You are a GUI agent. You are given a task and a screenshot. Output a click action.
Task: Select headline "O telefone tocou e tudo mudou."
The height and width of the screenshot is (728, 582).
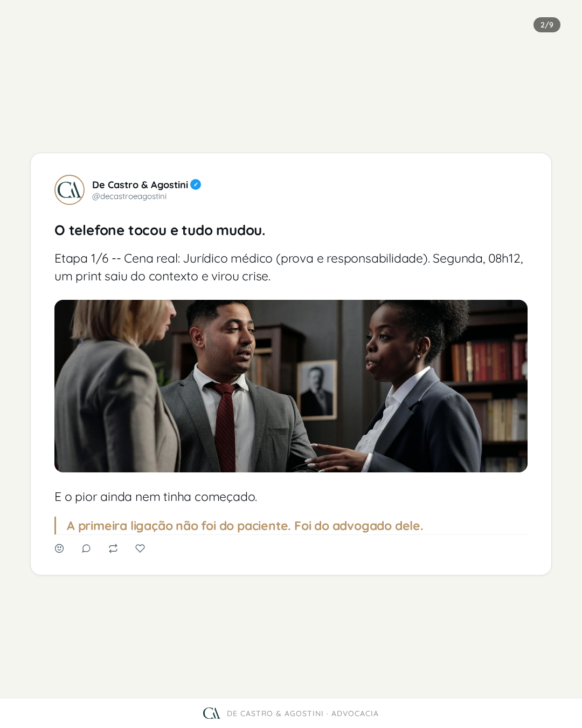pos(160,230)
